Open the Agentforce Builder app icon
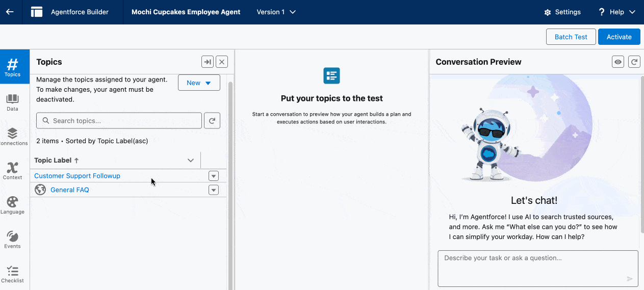 [37, 12]
